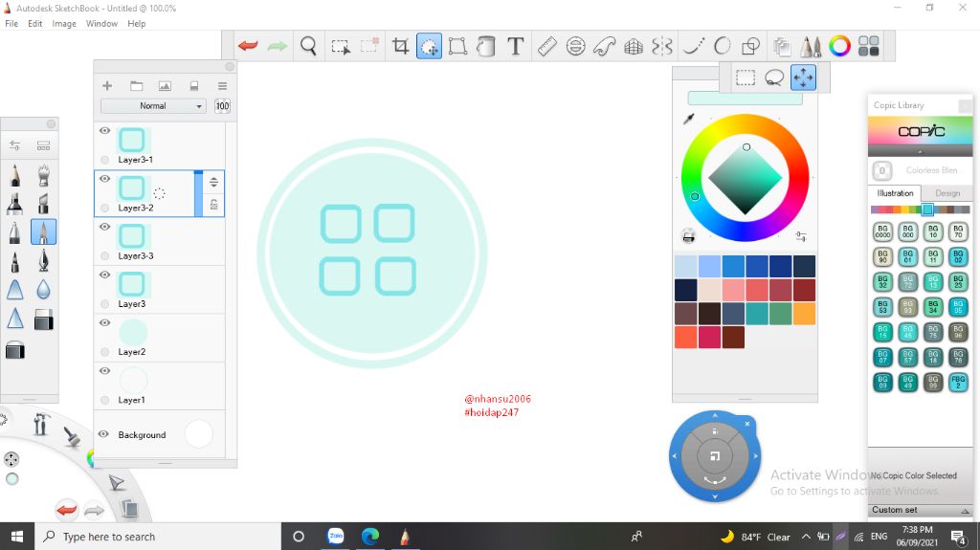
Task: Open the layer panel menu icon
Action: pos(222,86)
